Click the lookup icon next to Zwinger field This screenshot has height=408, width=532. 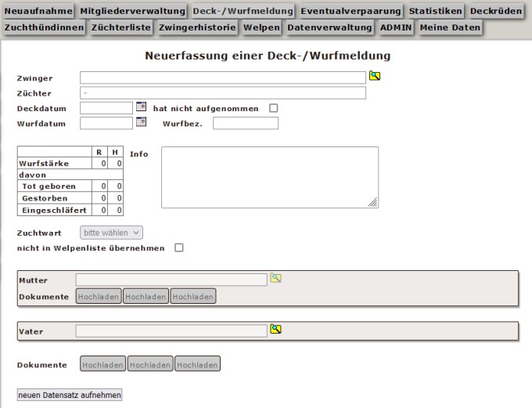click(x=375, y=76)
